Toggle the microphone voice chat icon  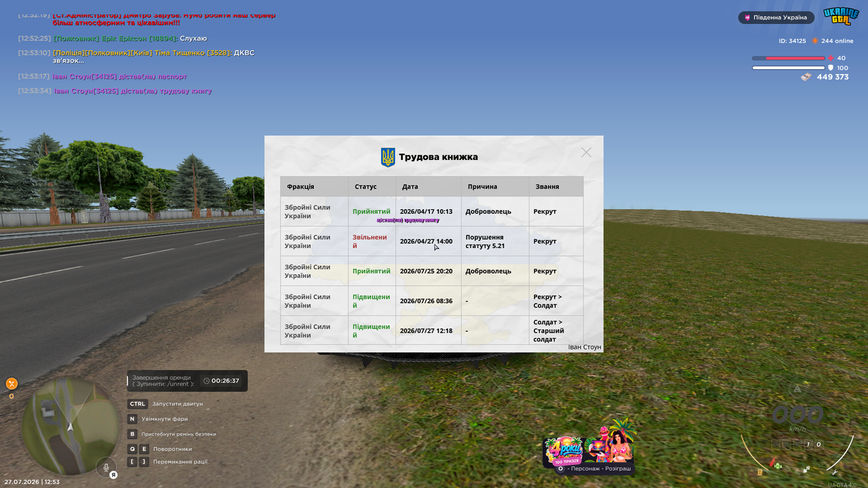(x=105, y=466)
